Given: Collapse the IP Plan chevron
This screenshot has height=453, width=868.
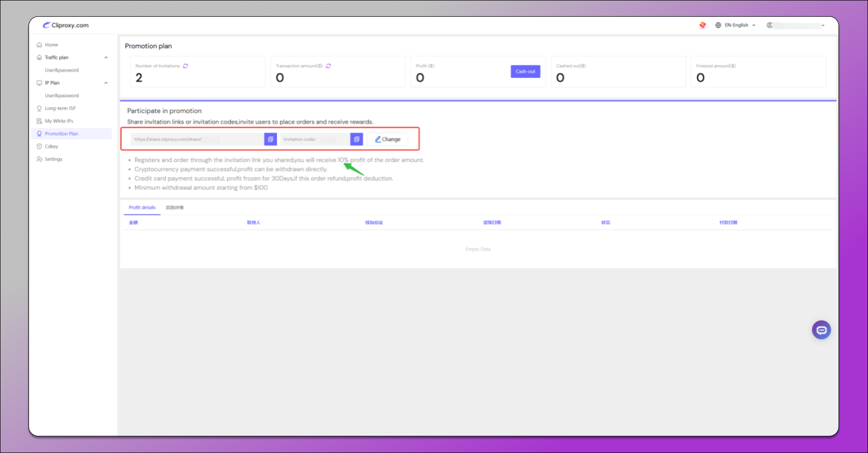Looking at the screenshot, I should 106,83.
